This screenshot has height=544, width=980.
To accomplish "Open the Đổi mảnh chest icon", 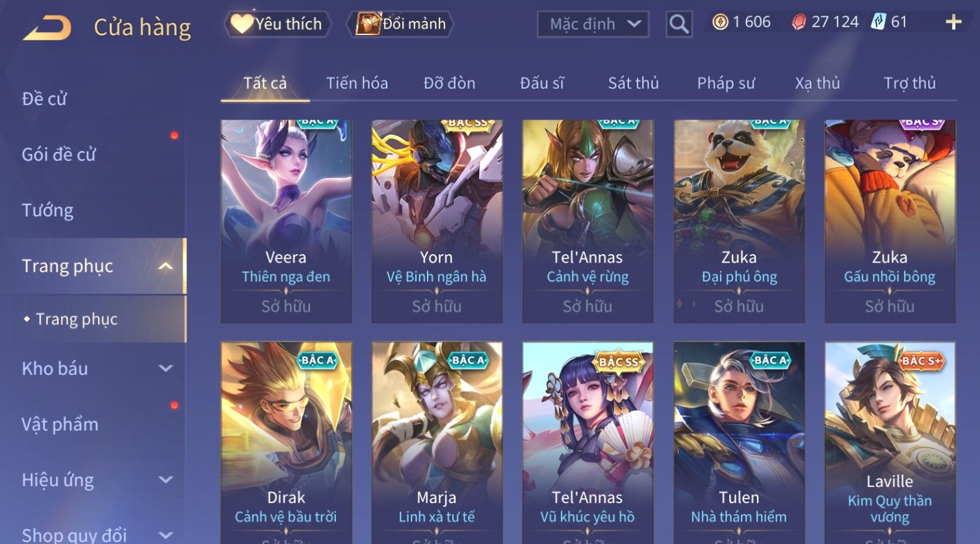I will (368, 23).
